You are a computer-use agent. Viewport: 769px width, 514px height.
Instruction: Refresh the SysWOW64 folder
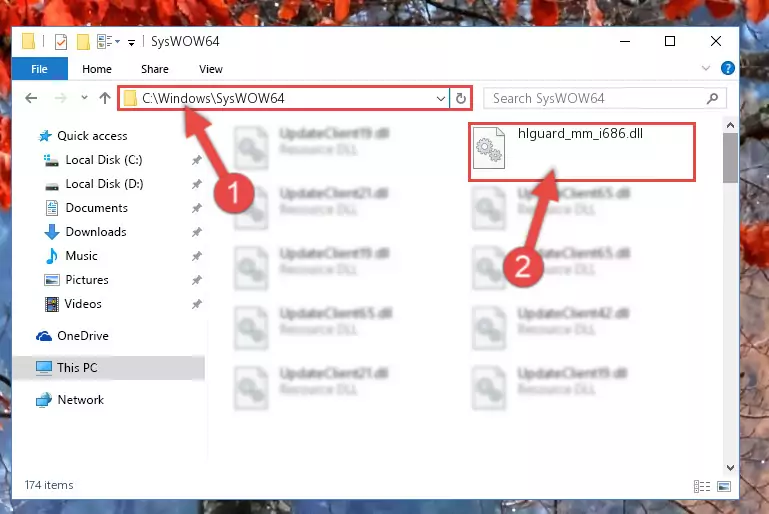pos(461,99)
